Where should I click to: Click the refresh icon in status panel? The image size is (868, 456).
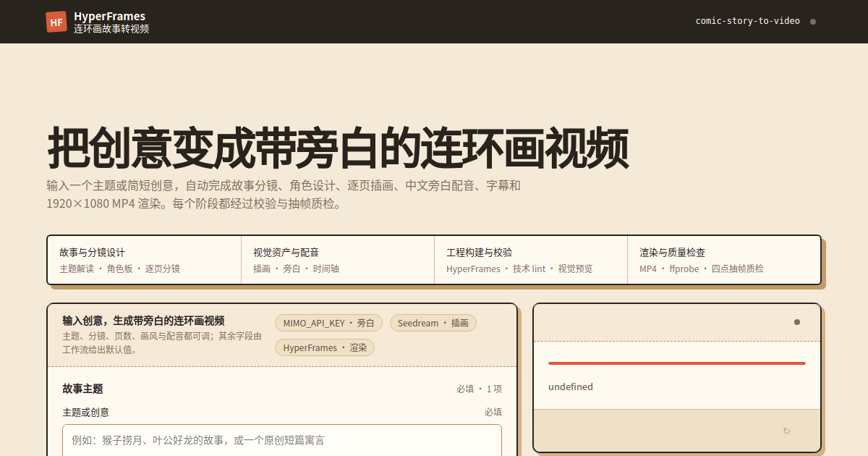[x=786, y=431]
